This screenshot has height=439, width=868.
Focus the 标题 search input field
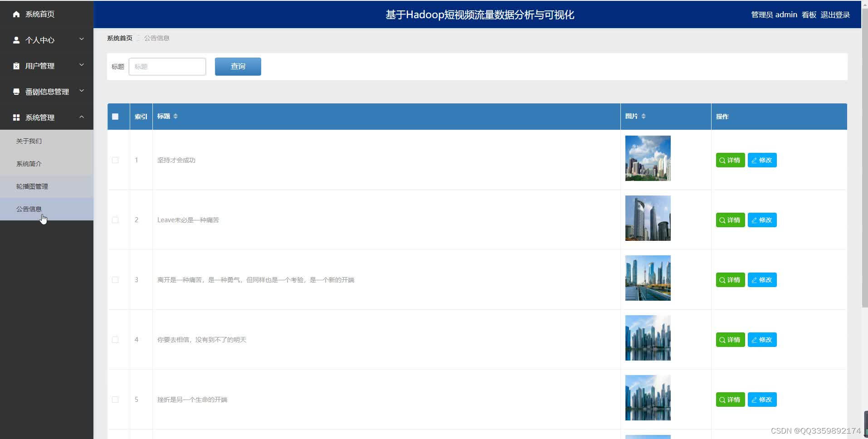click(167, 67)
